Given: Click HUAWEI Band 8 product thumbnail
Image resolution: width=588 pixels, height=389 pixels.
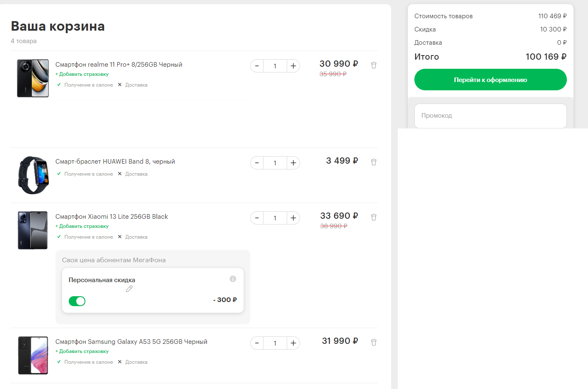Looking at the screenshot, I should click(x=33, y=175).
